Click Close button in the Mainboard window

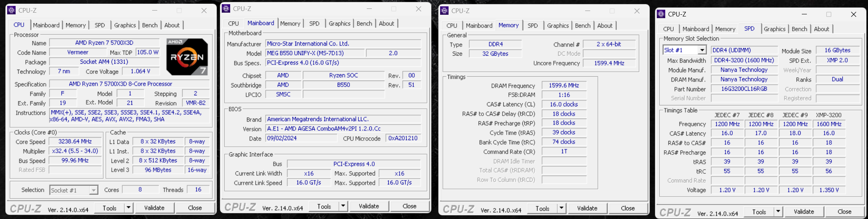(x=409, y=206)
